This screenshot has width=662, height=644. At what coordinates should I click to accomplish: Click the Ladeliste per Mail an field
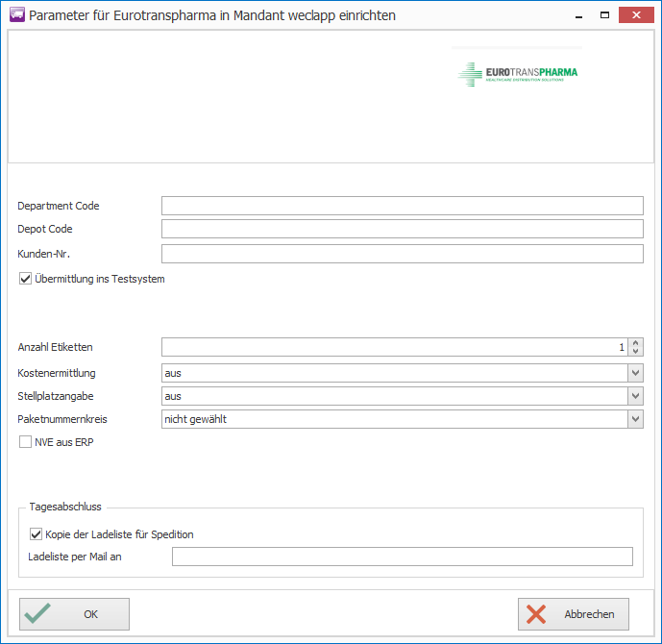(402, 557)
